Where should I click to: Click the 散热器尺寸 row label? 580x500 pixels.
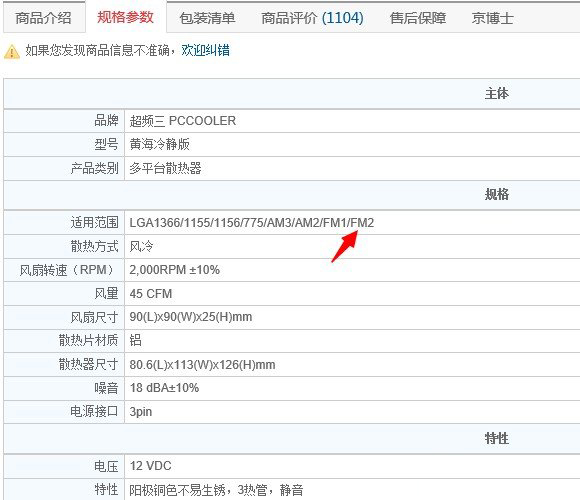pos(89,365)
